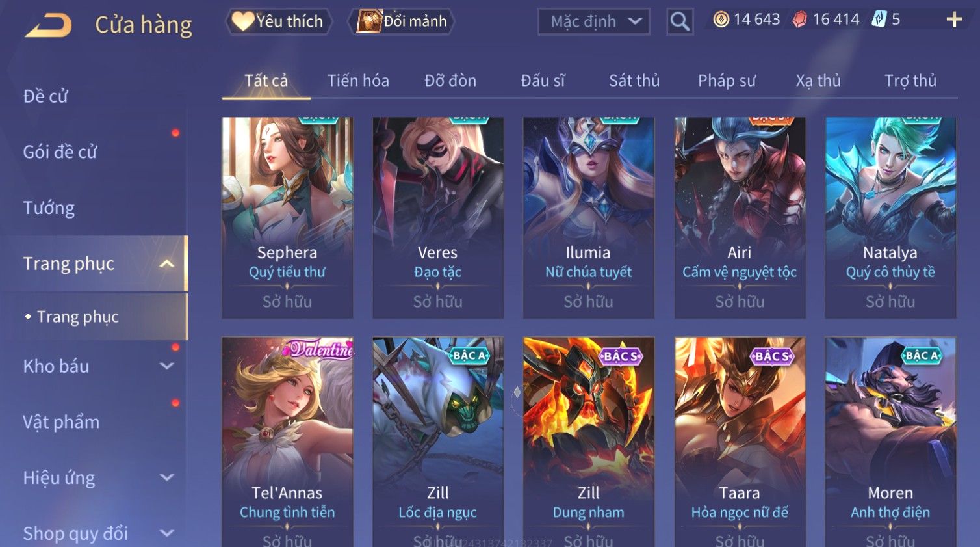Switch to the Sát thủ tab
980x547 pixels.
(x=634, y=81)
